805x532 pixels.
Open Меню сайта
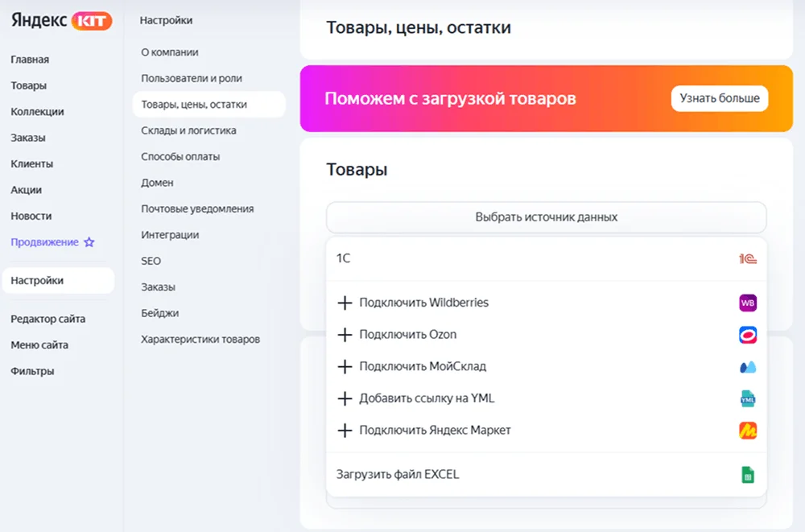tap(39, 345)
